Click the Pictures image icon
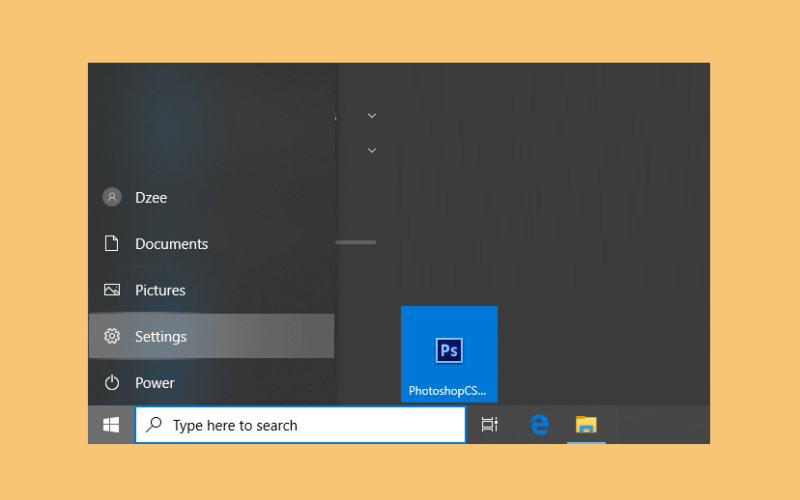 [x=112, y=290]
